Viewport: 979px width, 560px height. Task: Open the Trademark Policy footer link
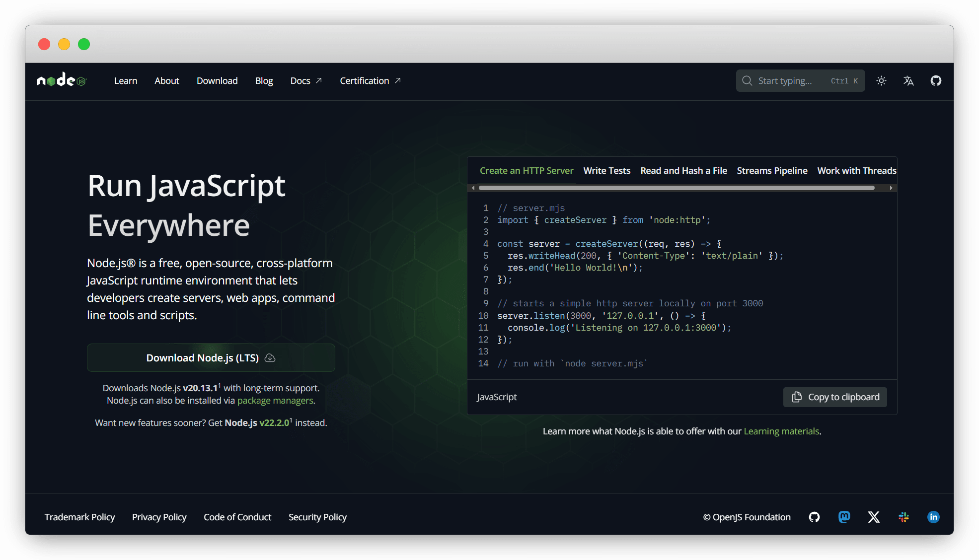click(x=79, y=517)
